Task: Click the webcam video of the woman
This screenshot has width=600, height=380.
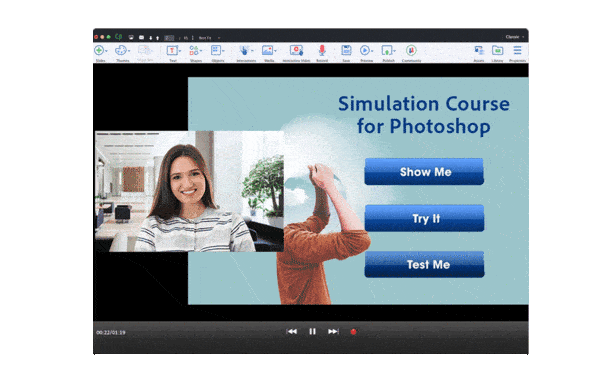Action: [x=189, y=191]
